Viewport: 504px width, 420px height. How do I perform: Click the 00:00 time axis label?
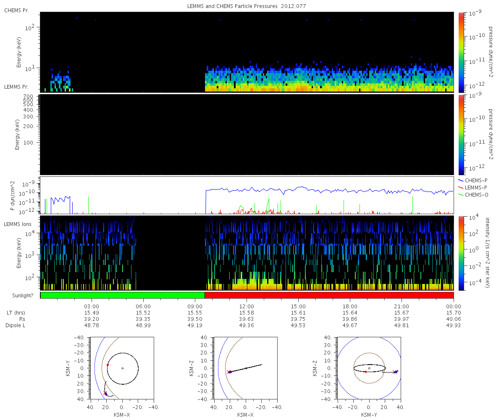[x=454, y=307]
